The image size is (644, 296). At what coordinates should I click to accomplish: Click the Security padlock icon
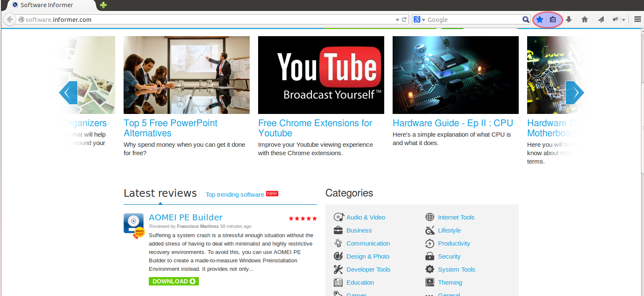click(430, 256)
